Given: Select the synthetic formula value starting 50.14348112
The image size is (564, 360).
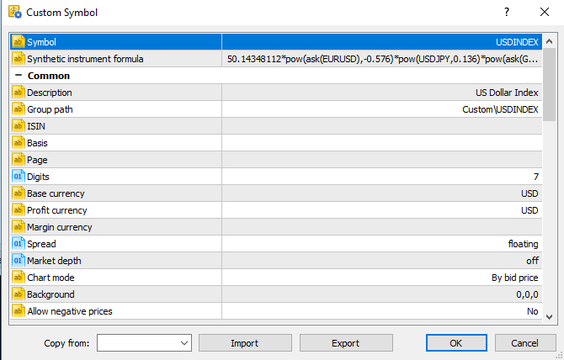Looking at the screenshot, I should pos(382,59).
